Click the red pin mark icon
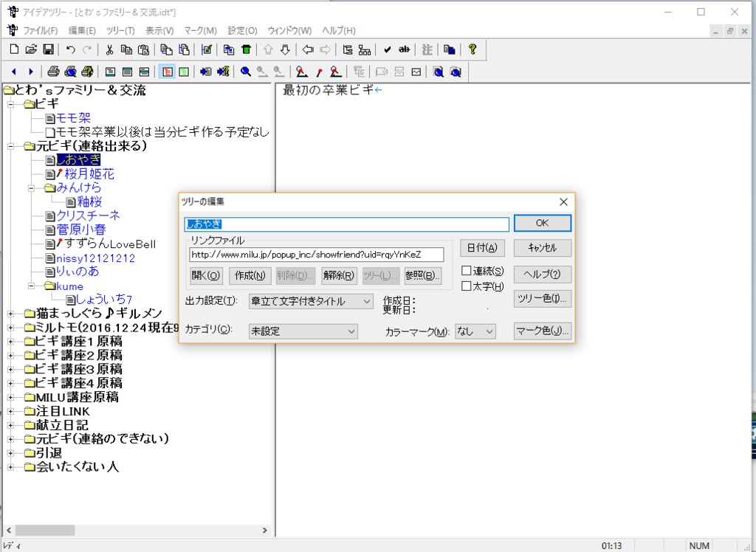This screenshot has width=756, height=552. [319, 72]
